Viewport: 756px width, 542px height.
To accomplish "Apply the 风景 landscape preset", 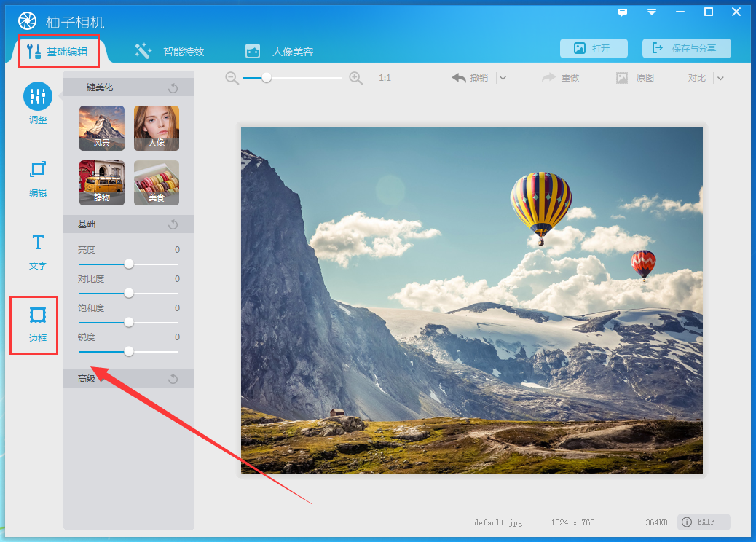I will [x=102, y=128].
